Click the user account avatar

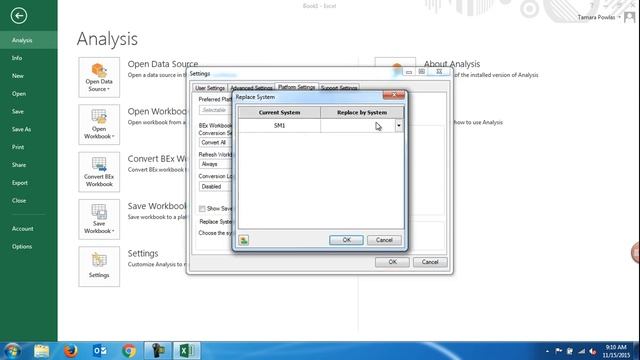(629, 17)
